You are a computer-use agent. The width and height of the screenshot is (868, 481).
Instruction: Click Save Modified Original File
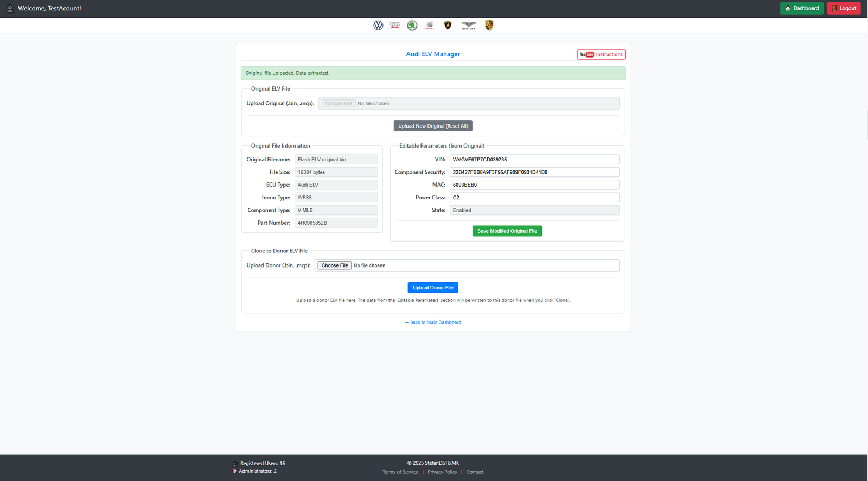pos(507,231)
